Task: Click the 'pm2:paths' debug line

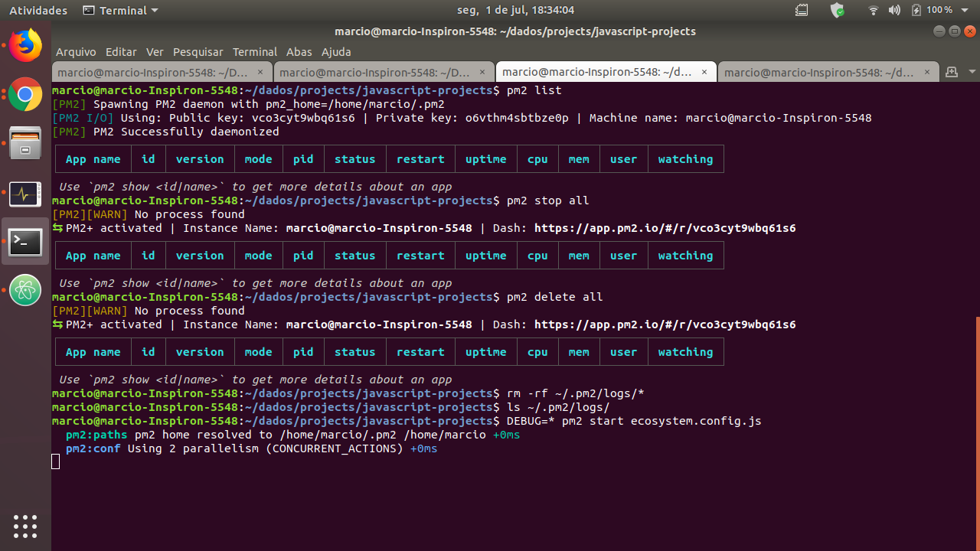Action: click(292, 435)
